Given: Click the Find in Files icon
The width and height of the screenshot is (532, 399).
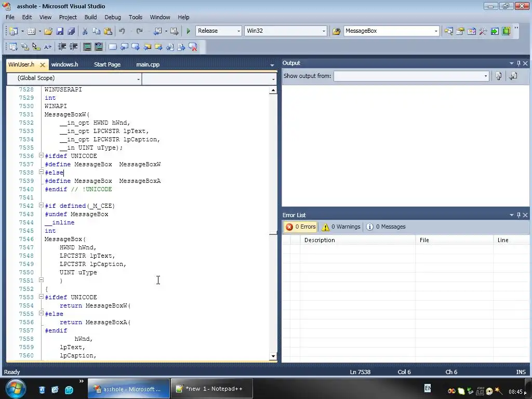Looking at the screenshot, I should (x=336, y=31).
